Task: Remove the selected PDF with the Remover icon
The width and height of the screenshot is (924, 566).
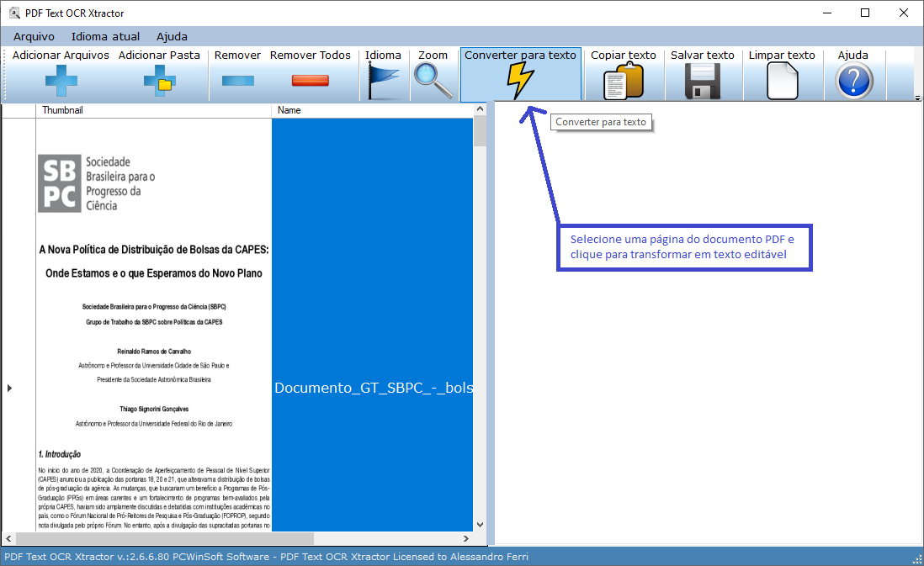Action: [236, 80]
